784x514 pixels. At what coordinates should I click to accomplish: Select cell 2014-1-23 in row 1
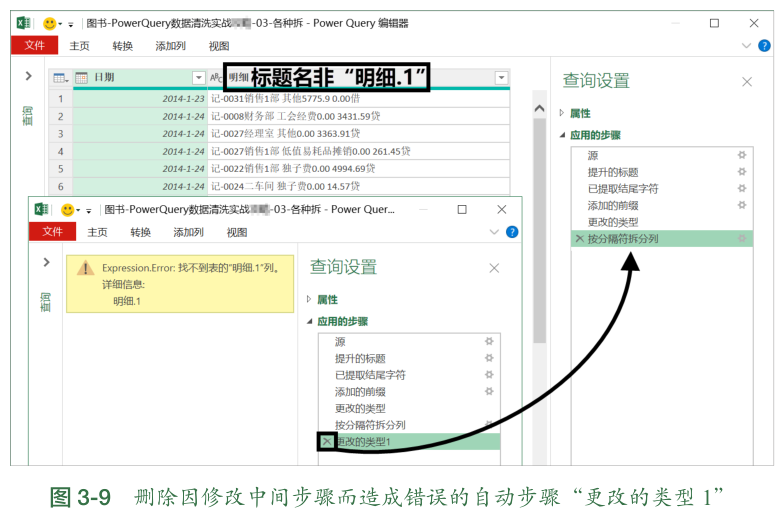tap(140, 98)
